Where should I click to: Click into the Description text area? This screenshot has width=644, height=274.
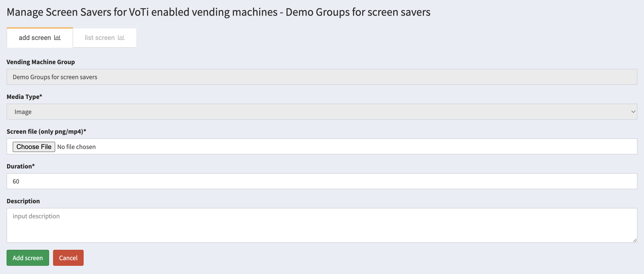pyautogui.click(x=322, y=225)
